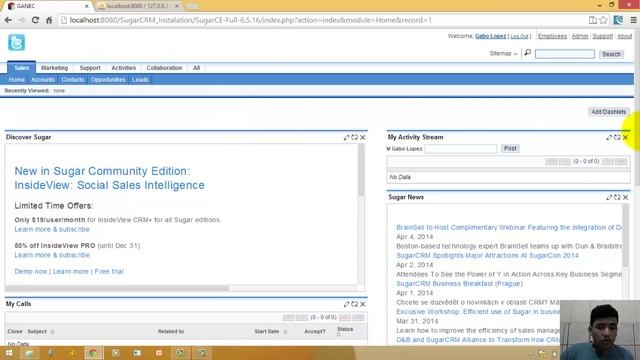Go to the Collaboration tab
The width and height of the screenshot is (640, 360).
click(164, 68)
